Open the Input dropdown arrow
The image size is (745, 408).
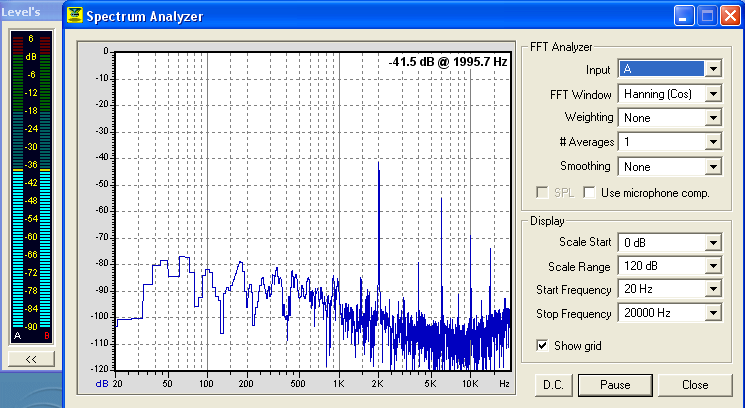tap(713, 69)
